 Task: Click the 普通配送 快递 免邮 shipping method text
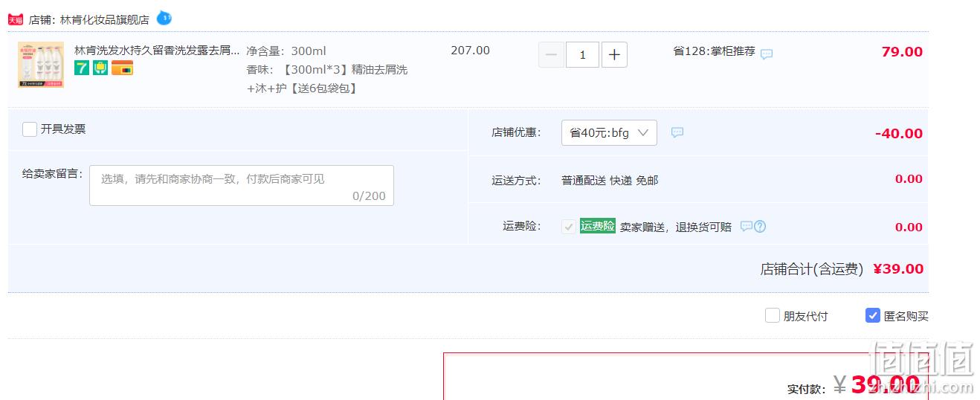[610, 181]
